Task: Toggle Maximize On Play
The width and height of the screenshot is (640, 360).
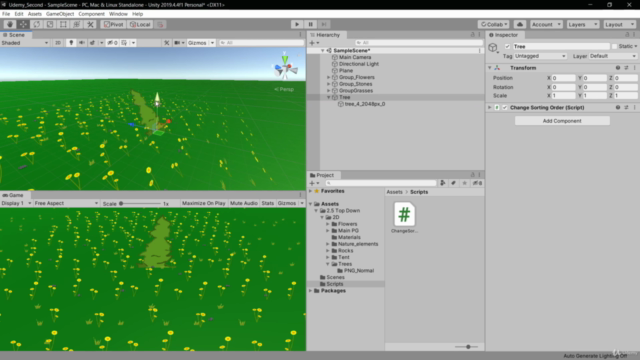Action: (203, 203)
